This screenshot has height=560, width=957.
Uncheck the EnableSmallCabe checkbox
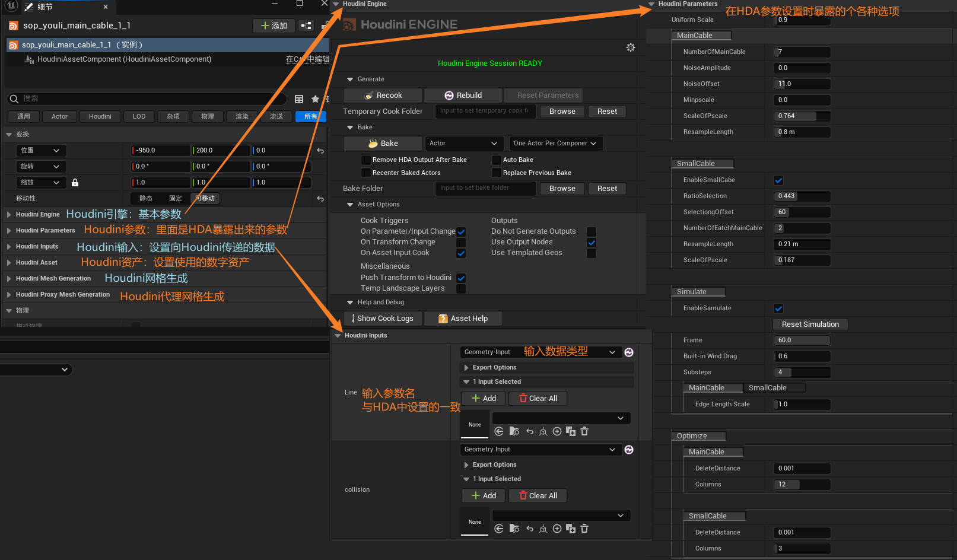[x=778, y=180]
